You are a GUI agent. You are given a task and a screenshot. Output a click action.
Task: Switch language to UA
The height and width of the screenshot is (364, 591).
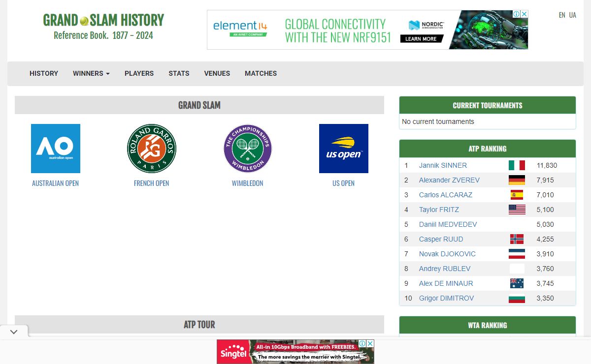click(573, 15)
